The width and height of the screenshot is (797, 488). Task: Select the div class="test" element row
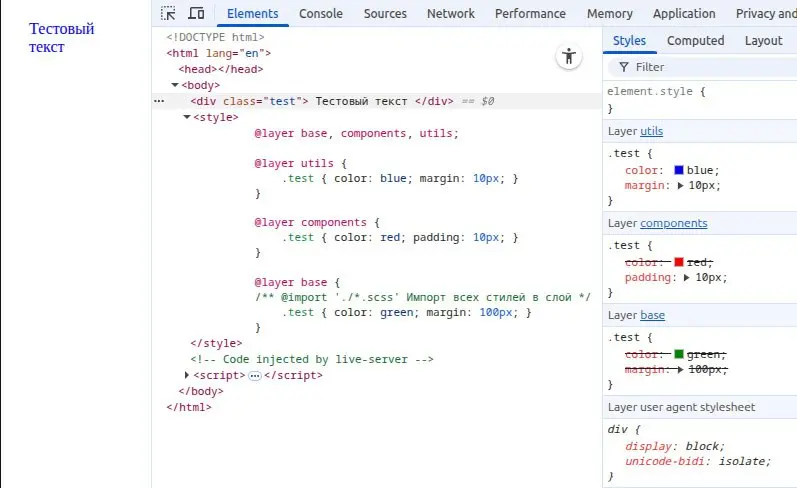click(376, 101)
